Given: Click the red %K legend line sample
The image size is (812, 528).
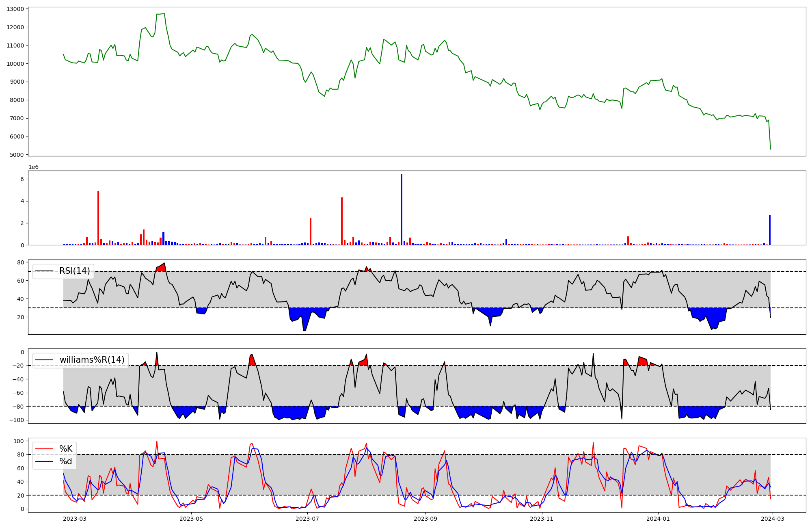Looking at the screenshot, I should pos(44,449).
